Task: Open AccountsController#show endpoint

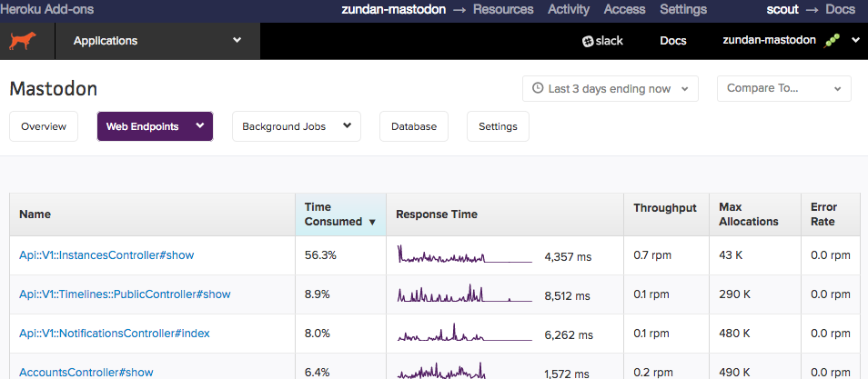Action: 86,372
